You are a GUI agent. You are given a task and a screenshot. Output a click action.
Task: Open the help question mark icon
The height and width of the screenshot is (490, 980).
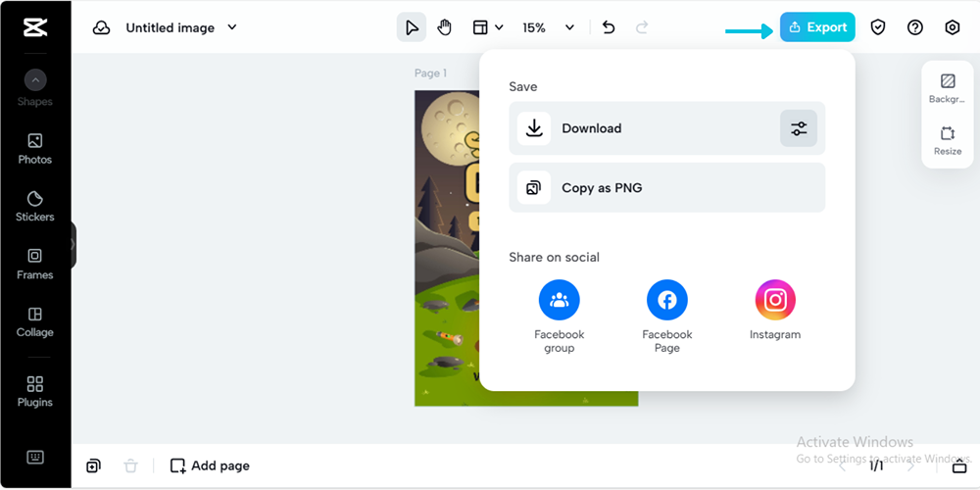click(x=915, y=27)
